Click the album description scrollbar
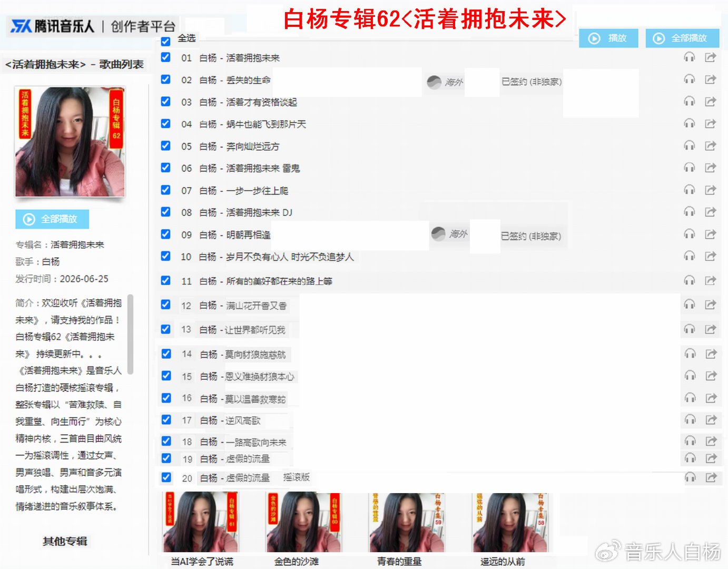This screenshot has width=728, height=569. [x=131, y=335]
